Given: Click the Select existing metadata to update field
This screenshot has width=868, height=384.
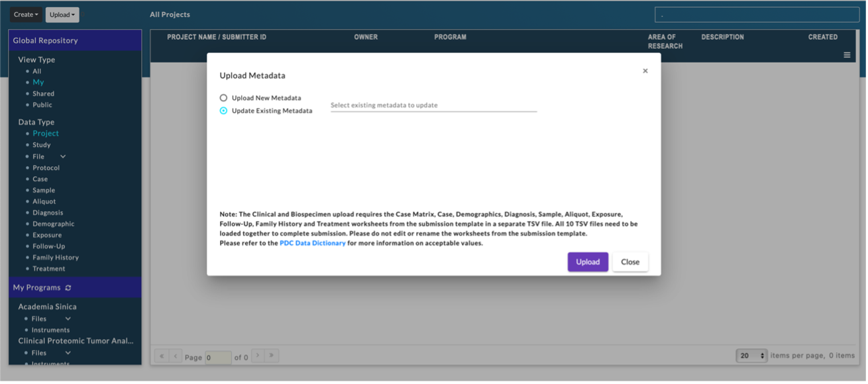Looking at the screenshot, I should [433, 105].
